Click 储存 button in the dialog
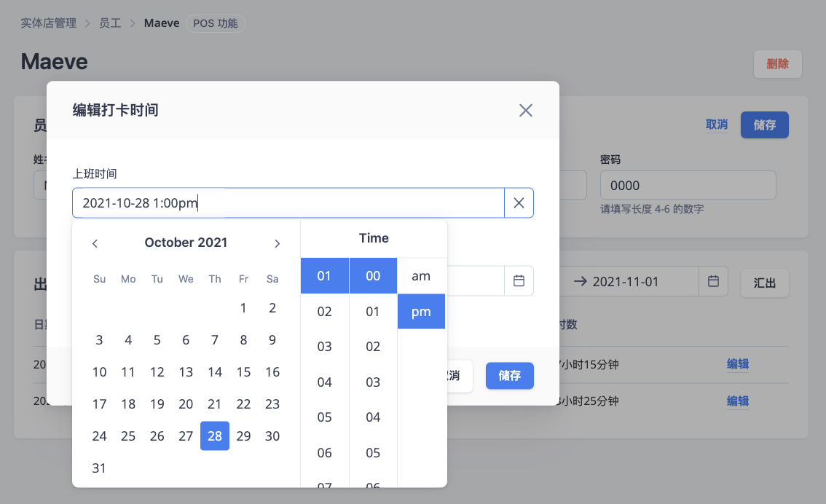 pos(509,376)
